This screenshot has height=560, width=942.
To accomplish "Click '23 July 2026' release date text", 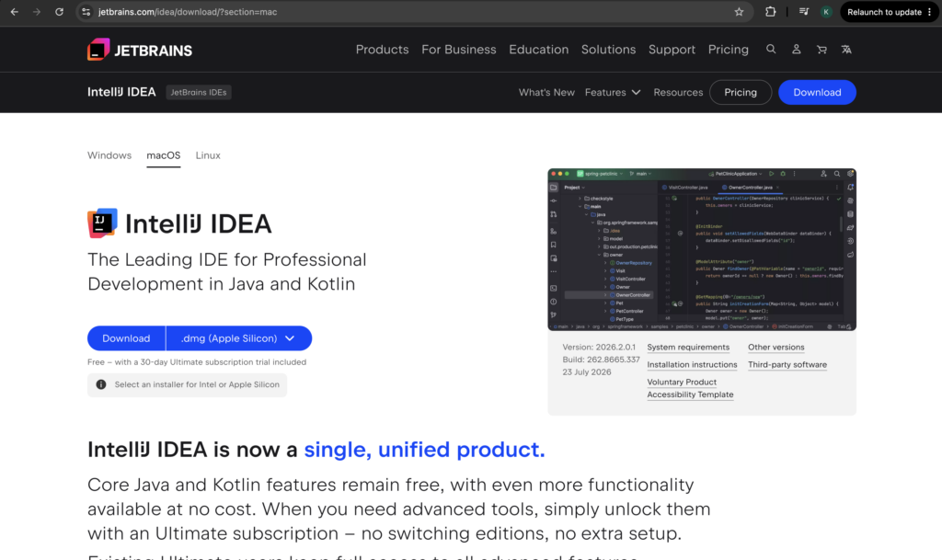I will 587,372.
